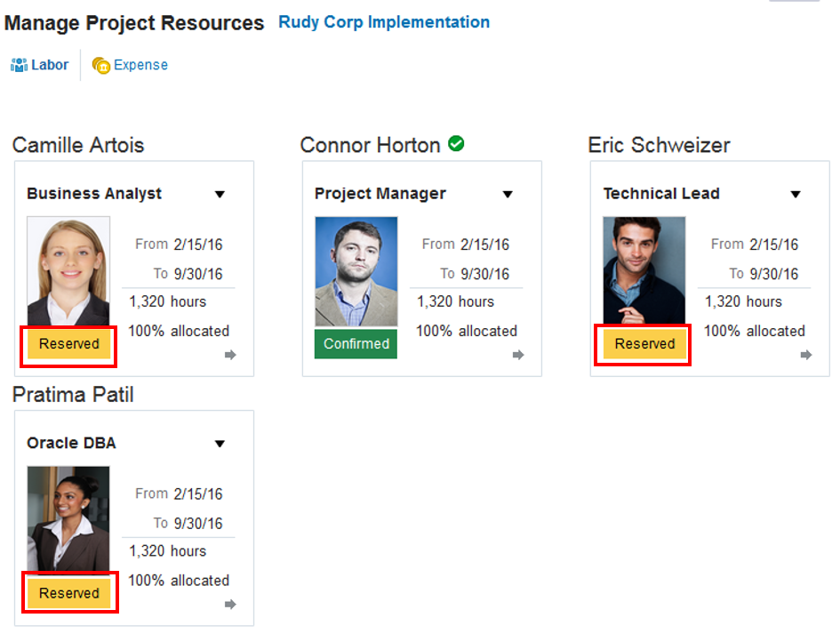The height and width of the screenshot is (642, 840).
Task: Click arrow icon on Connor Horton card
Action: tap(518, 355)
